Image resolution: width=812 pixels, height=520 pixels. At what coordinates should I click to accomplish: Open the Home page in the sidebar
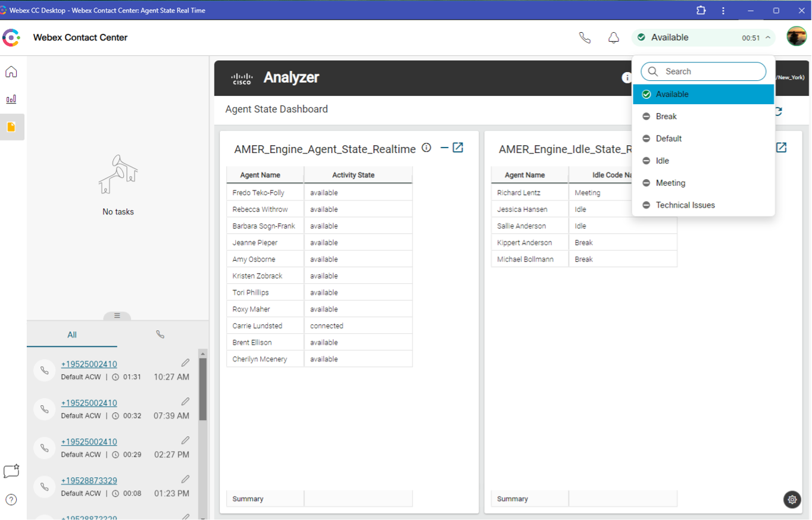(11, 72)
